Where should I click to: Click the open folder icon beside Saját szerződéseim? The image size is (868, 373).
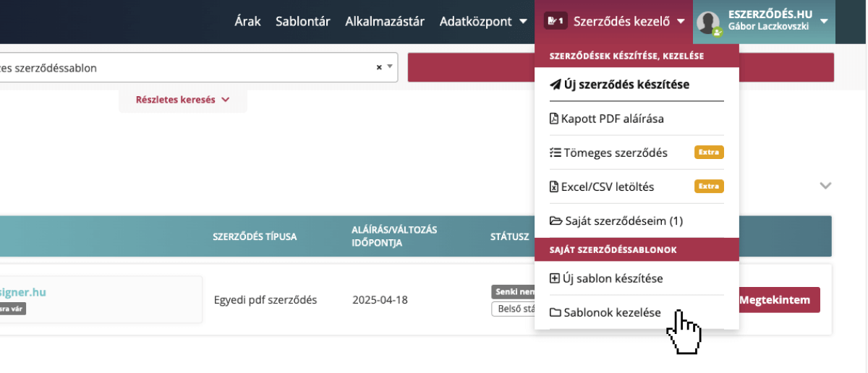pos(555,220)
